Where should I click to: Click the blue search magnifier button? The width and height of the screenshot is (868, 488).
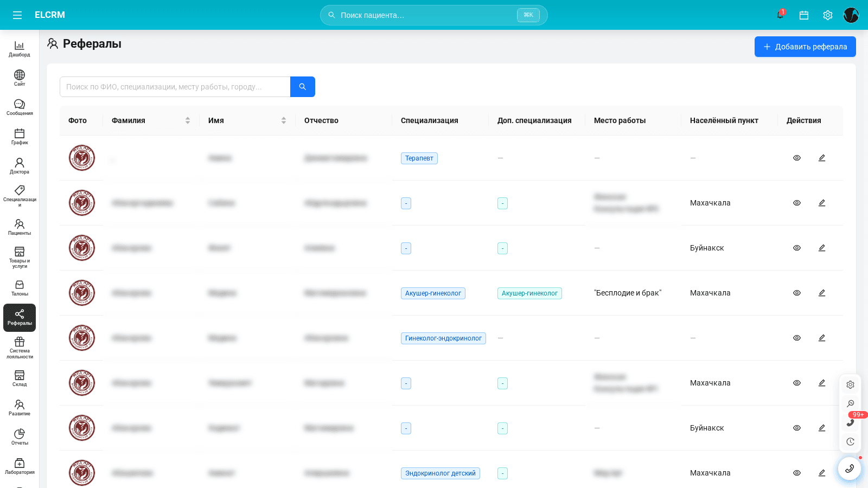(303, 87)
